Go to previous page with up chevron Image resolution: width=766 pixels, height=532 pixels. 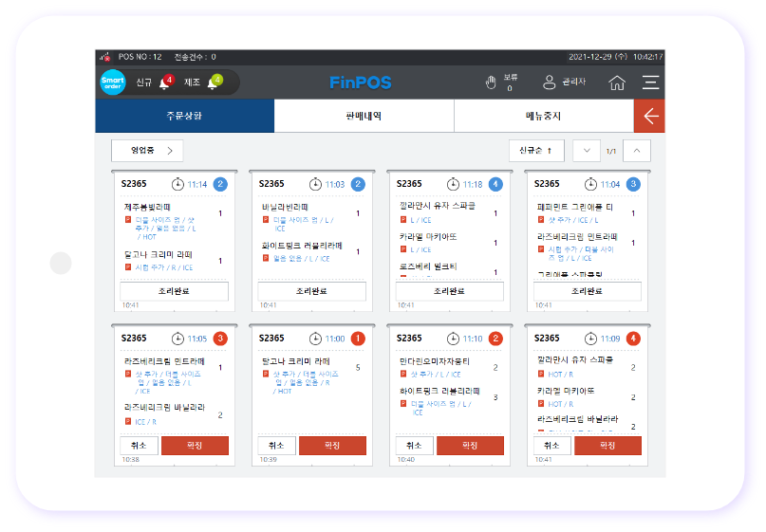pyautogui.click(x=637, y=151)
